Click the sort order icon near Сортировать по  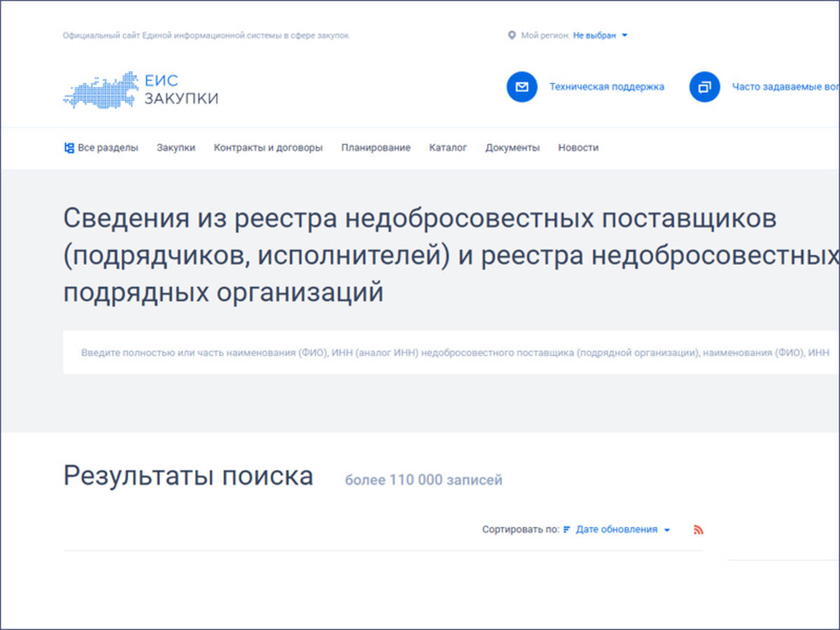click(567, 530)
